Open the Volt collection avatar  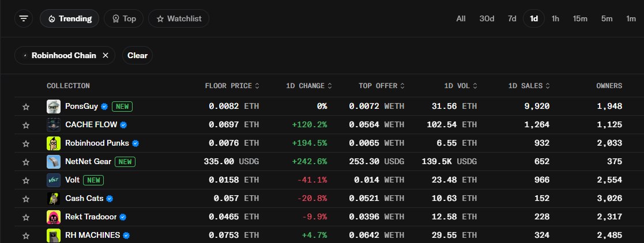coord(54,180)
